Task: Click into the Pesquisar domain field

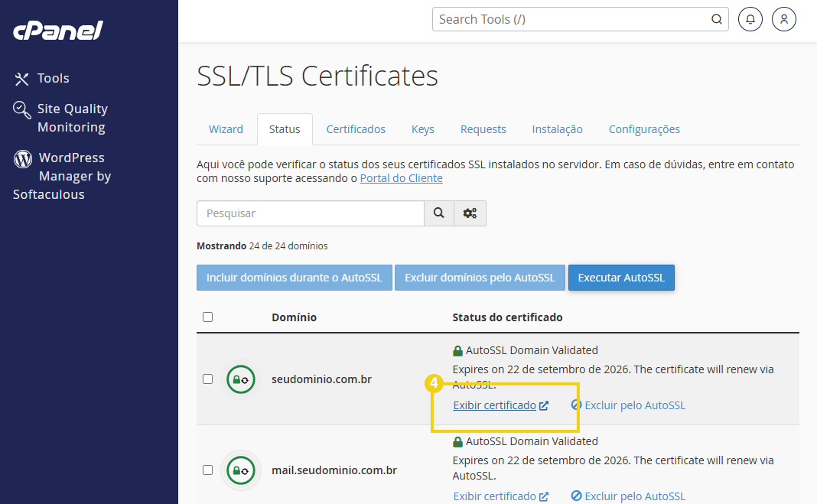Action: (x=311, y=213)
